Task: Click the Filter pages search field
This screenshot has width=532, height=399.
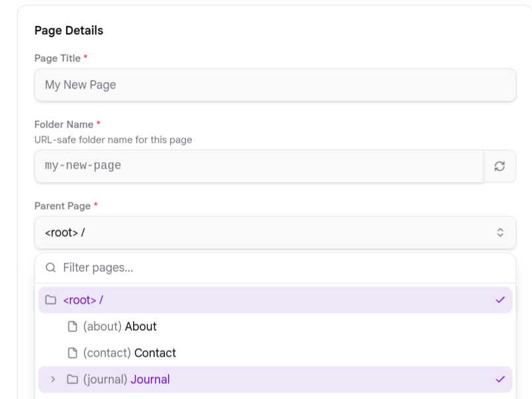Action: point(275,268)
